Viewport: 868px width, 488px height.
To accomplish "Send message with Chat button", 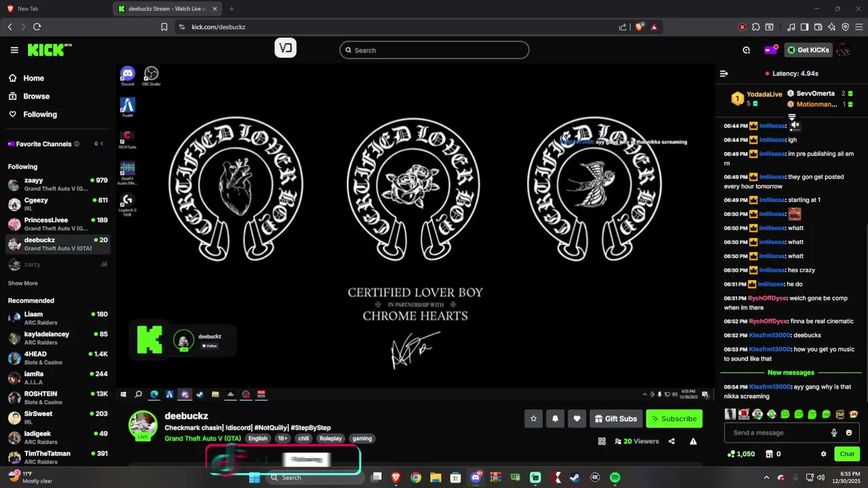I will [847, 454].
